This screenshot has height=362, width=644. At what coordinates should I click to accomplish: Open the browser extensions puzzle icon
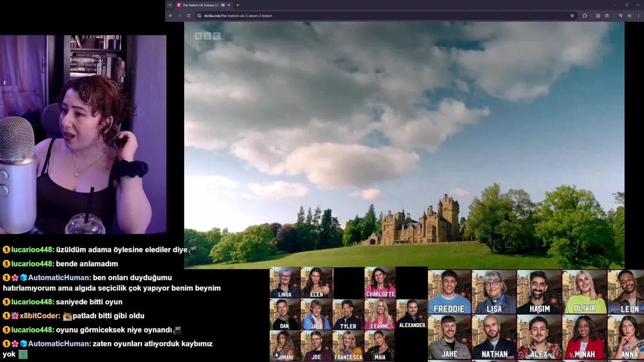[585, 16]
